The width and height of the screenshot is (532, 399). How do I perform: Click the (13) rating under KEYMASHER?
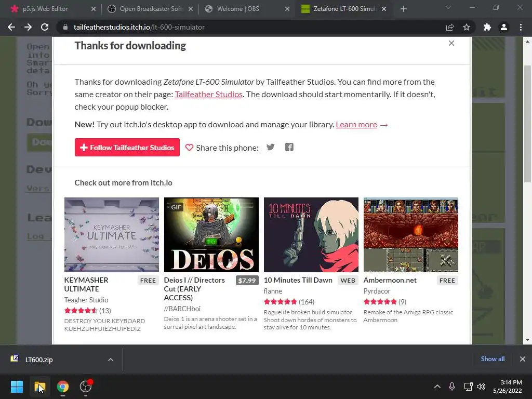105,311
